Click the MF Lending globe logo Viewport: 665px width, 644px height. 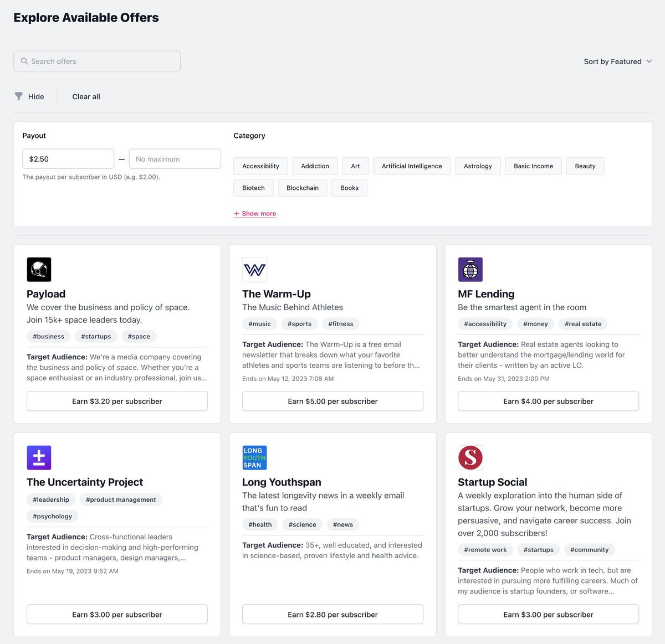coord(470,270)
